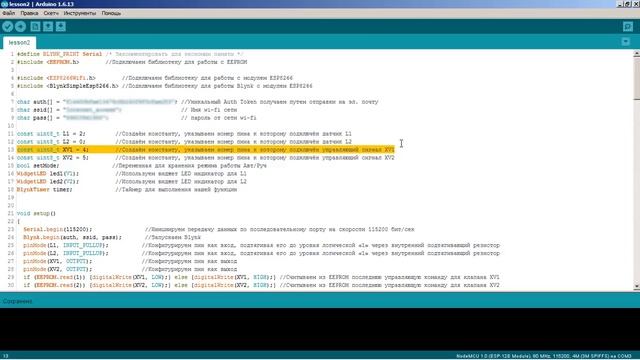This screenshot has width=640, height=360.
Task: Open the Скетч menu
Action: (51, 13)
